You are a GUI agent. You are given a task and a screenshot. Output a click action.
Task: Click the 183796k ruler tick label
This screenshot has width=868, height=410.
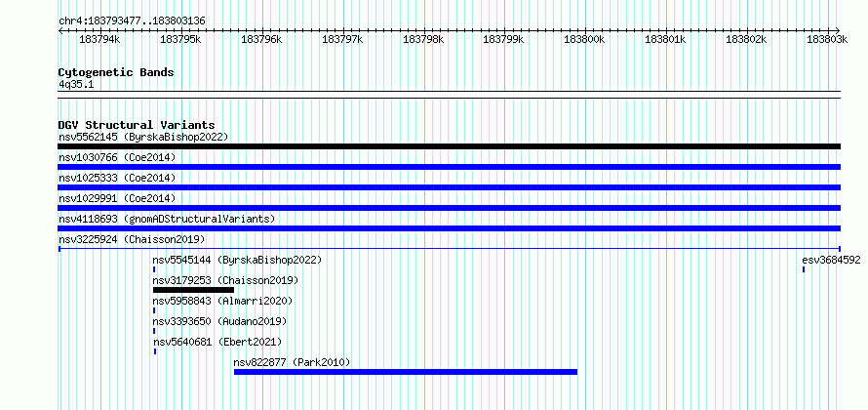click(261, 40)
